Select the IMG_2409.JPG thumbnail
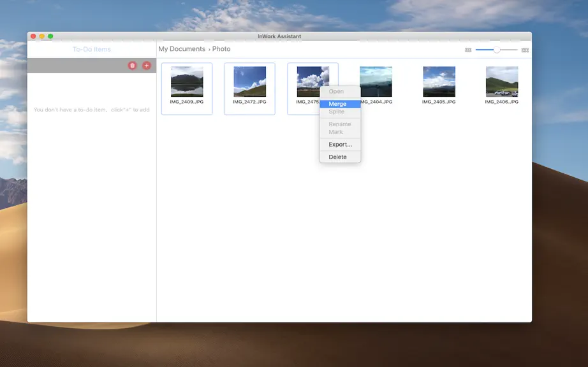The width and height of the screenshot is (588, 367). (187, 89)
